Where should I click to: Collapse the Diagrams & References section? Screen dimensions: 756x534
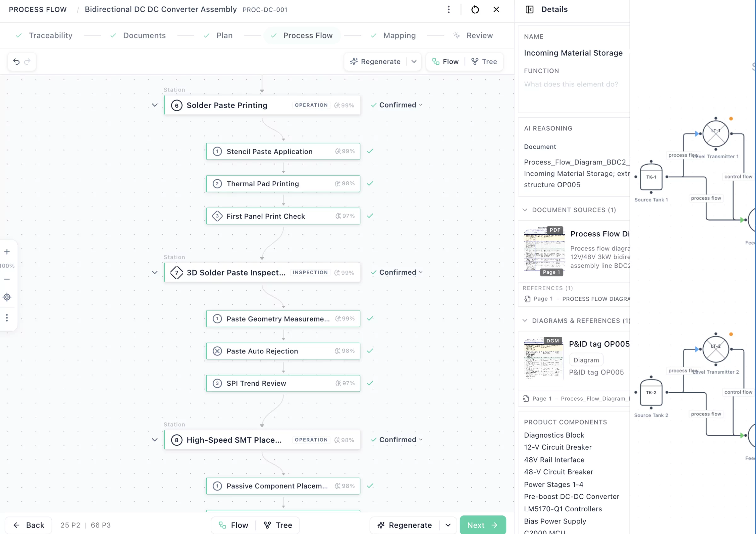pos(525,321)
